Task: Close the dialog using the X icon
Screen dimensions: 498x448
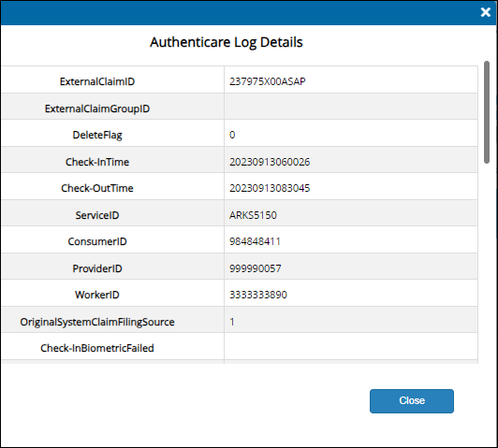Action: [485, 12]
